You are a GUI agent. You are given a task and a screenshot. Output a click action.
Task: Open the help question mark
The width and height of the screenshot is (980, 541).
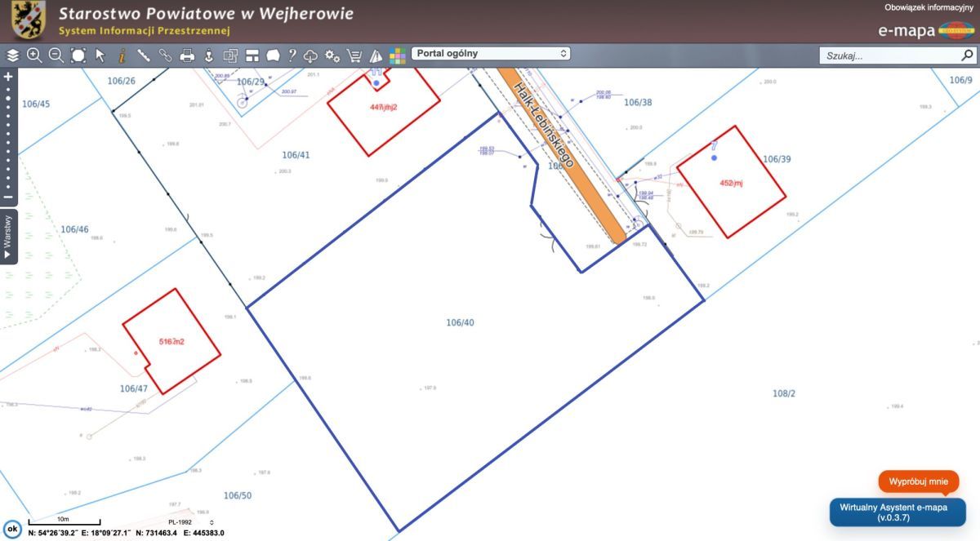tap(292, 55)
